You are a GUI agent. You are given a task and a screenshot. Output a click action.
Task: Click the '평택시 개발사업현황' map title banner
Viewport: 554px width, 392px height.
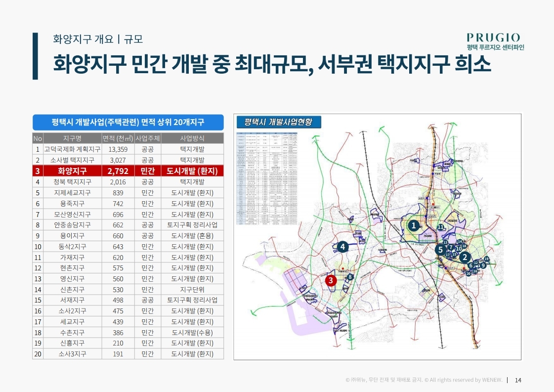278,122
